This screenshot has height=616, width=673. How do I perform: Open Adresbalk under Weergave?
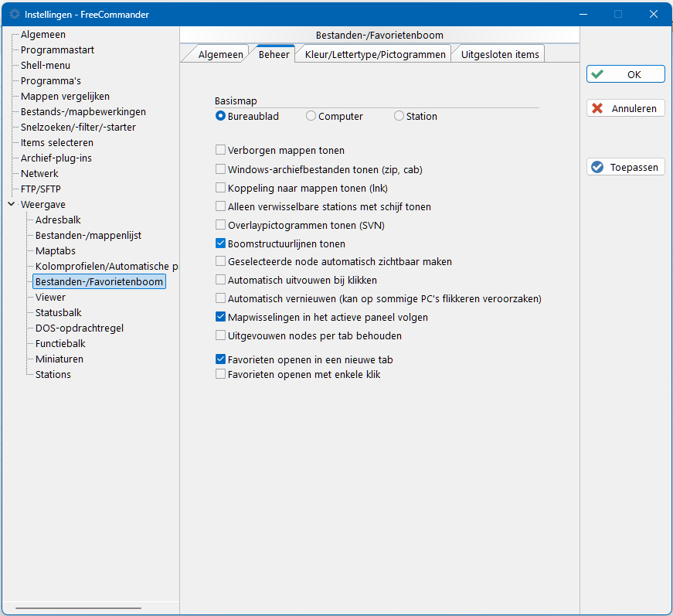(x=58, y=220)
